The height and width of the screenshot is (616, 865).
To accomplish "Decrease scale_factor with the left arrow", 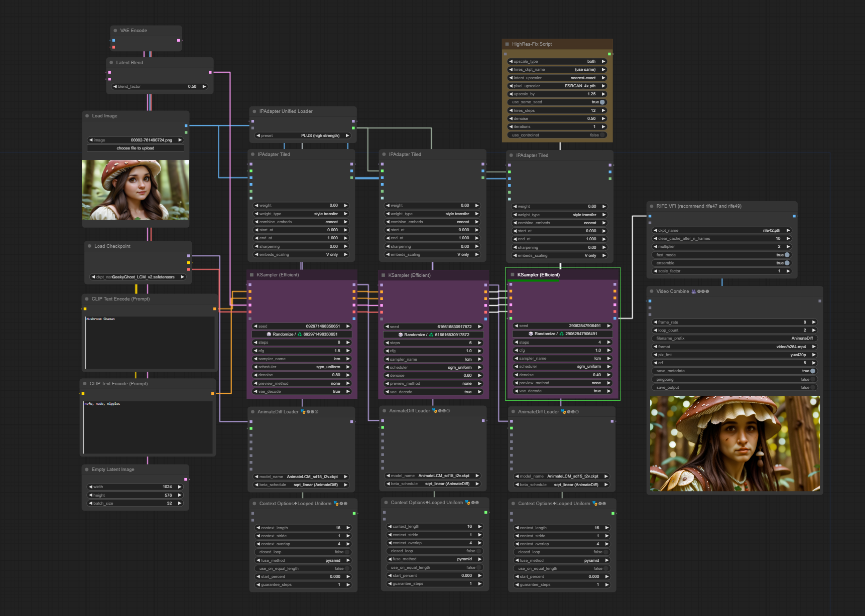I will click(x=655, y=271).
